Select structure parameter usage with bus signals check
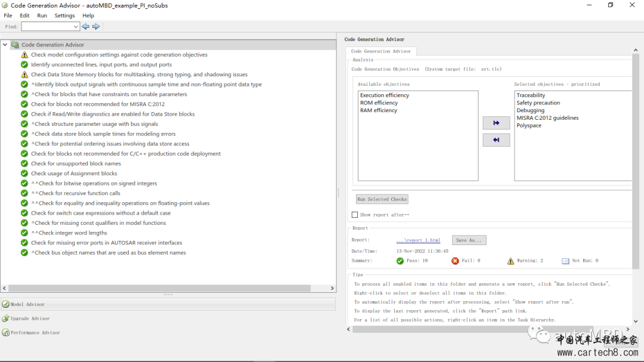The width and height of the screenshot is (644, 362). (94, 123)
